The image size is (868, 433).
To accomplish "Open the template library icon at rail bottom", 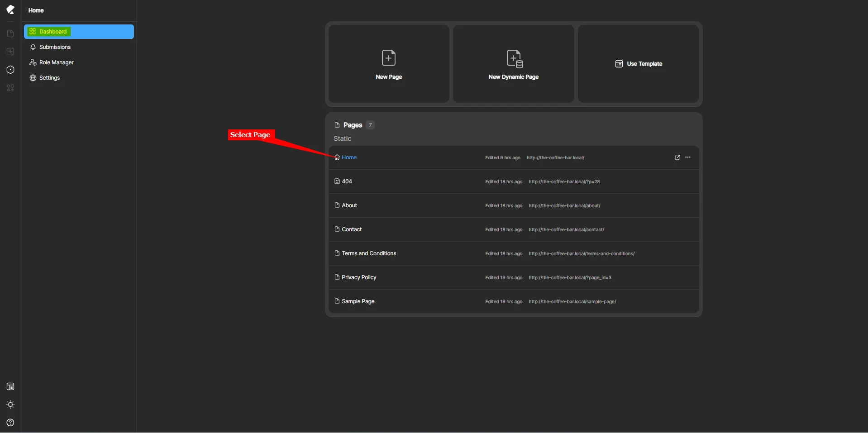I will tap(10, 386).
